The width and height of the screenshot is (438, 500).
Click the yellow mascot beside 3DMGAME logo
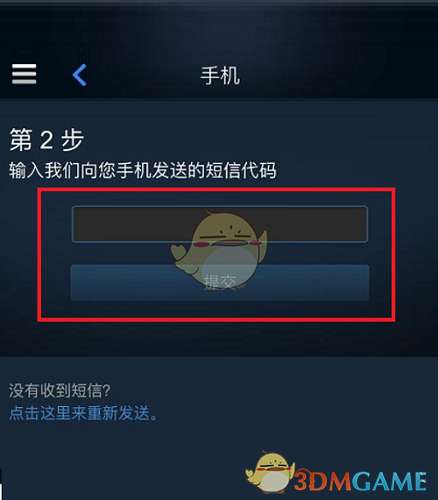click(x=269, y=473)
